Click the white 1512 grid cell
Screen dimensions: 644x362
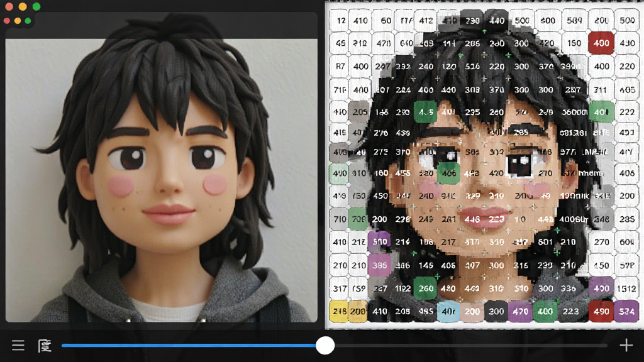point(626,288)
